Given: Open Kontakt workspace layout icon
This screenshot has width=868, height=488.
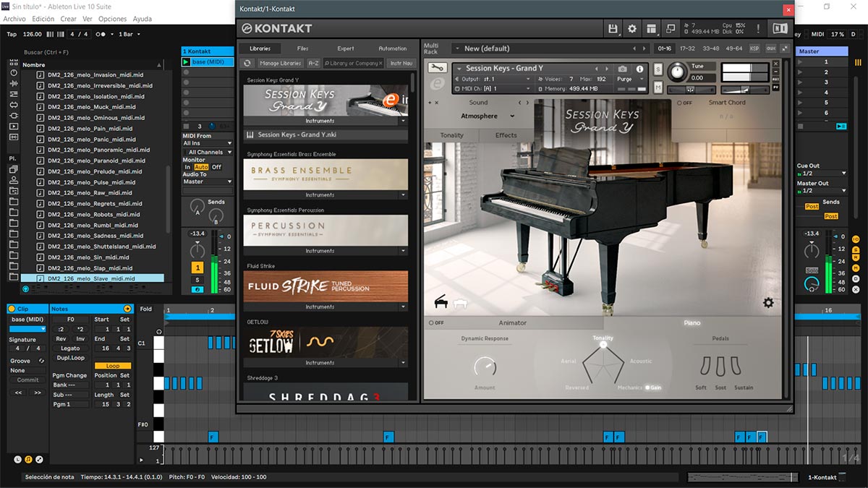Looking at the screenshot, I should [x=652, y=29].
